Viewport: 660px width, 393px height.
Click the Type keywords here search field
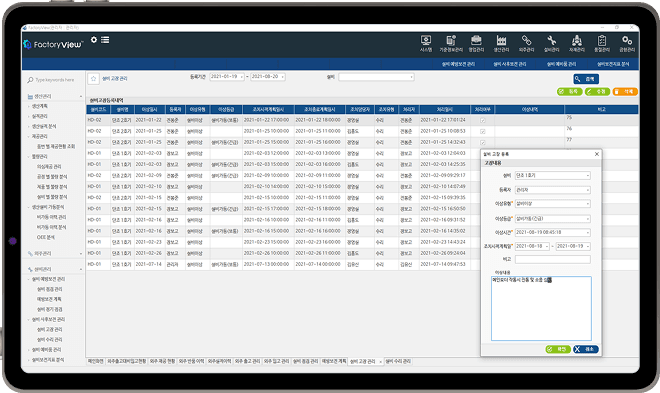click(54, 80)
